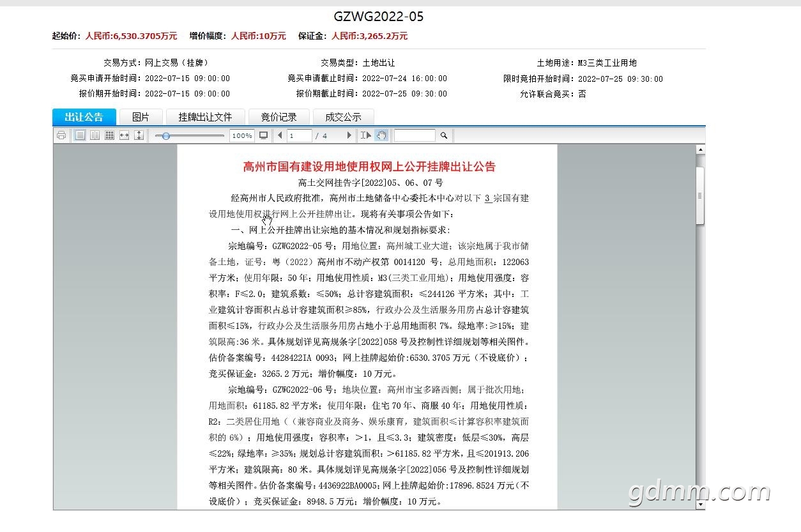Go to previous page arrow
Viewport: 801px width, 532px height.
(x=280, y=135)
